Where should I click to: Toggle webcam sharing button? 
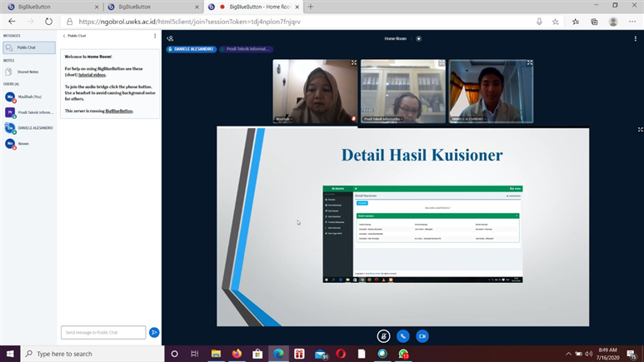click(x=422, y=336)
